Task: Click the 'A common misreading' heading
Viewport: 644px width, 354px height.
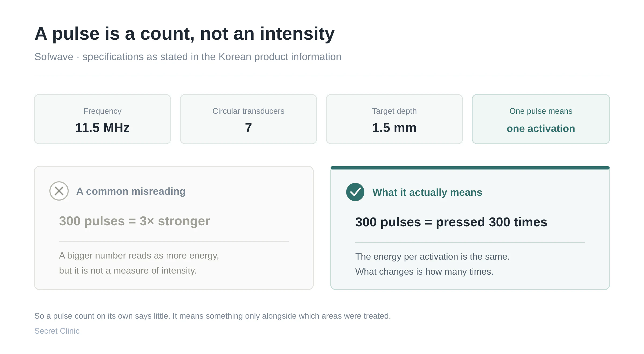Action: (131, 191)
